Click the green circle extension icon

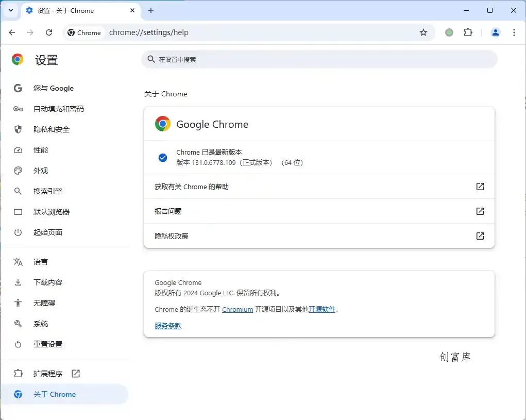coord(449,32)
